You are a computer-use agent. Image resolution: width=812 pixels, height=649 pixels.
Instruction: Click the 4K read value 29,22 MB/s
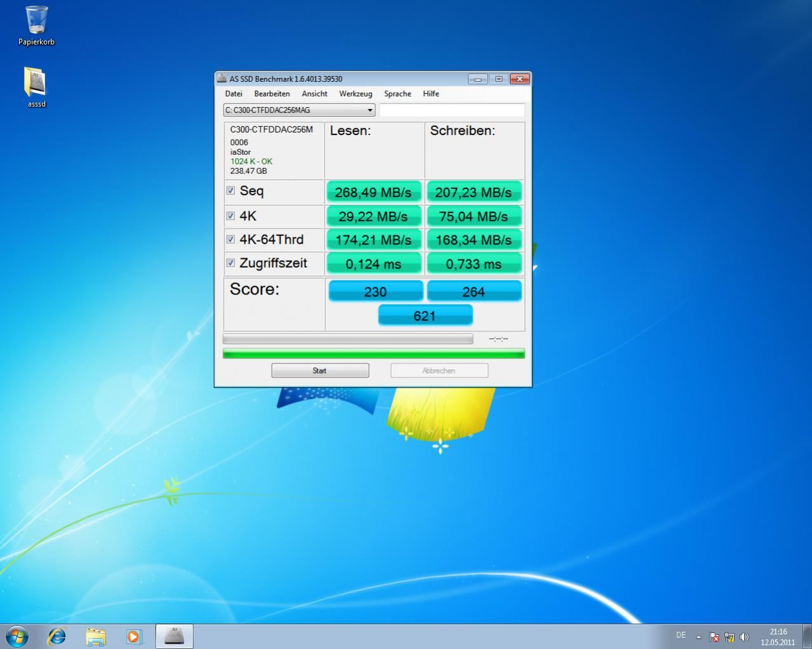coord(373,216)
